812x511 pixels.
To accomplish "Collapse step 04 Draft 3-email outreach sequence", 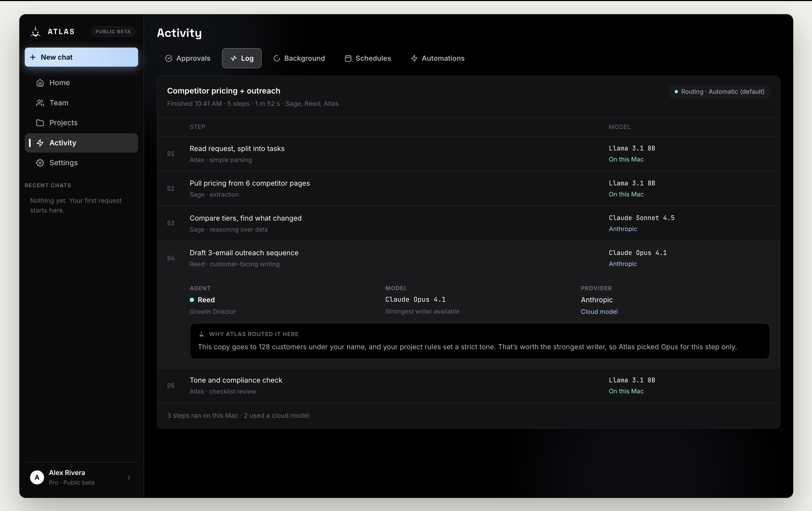I will (468, 258).
